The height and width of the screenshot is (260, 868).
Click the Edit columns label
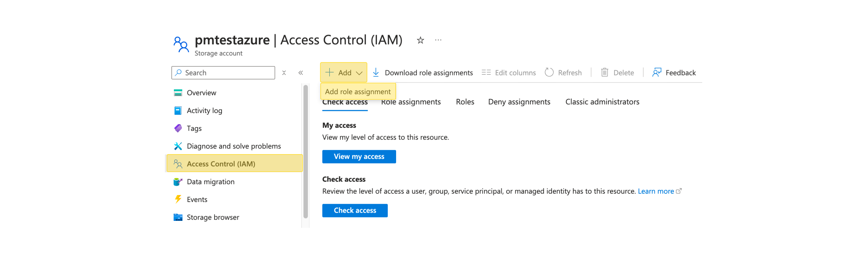[515, 72]
